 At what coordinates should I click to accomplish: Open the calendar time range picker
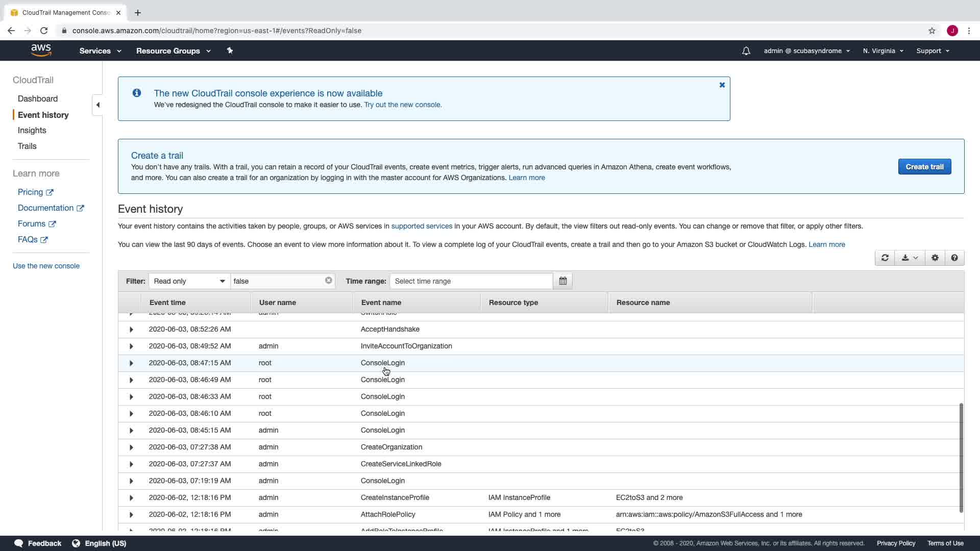[x=562, y=281]
